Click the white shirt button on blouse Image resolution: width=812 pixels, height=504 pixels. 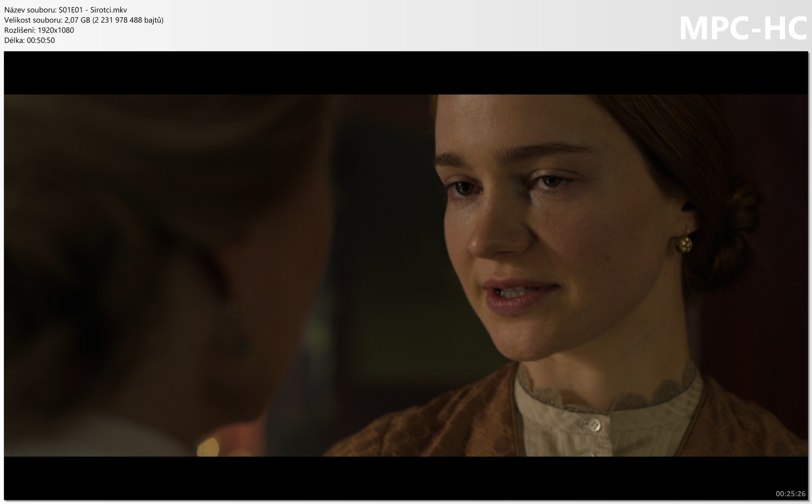[x=595, y=424]
